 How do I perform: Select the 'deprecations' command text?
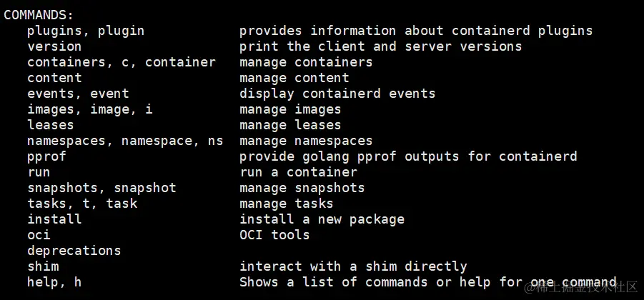click(74, 251)
